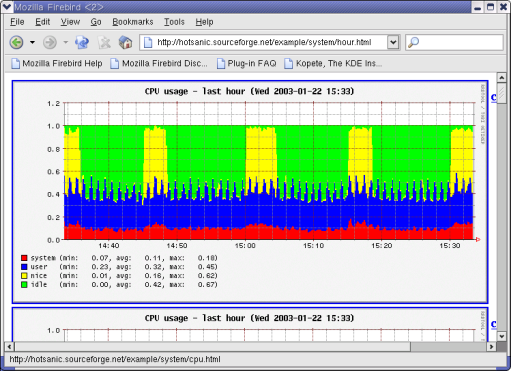Go back with the green Back arrow
This screenshot has height=371, width=511.
click(16, 42)
